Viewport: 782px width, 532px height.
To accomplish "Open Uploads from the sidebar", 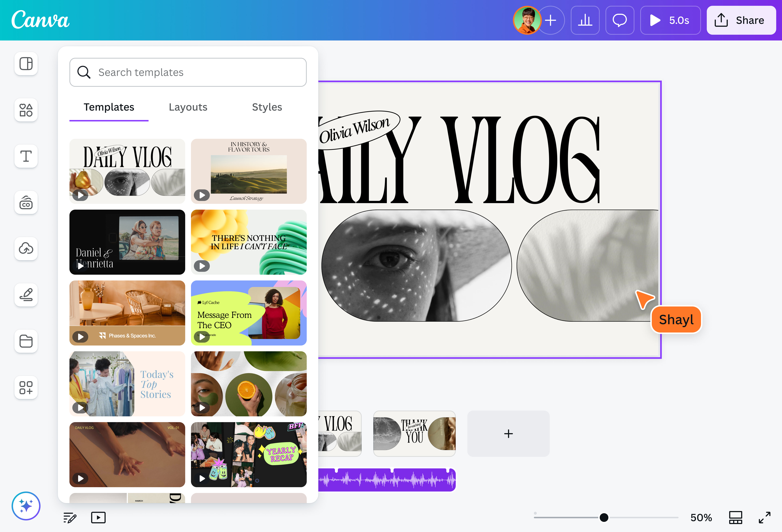I will pyautogui.click(x=26, y=249).
